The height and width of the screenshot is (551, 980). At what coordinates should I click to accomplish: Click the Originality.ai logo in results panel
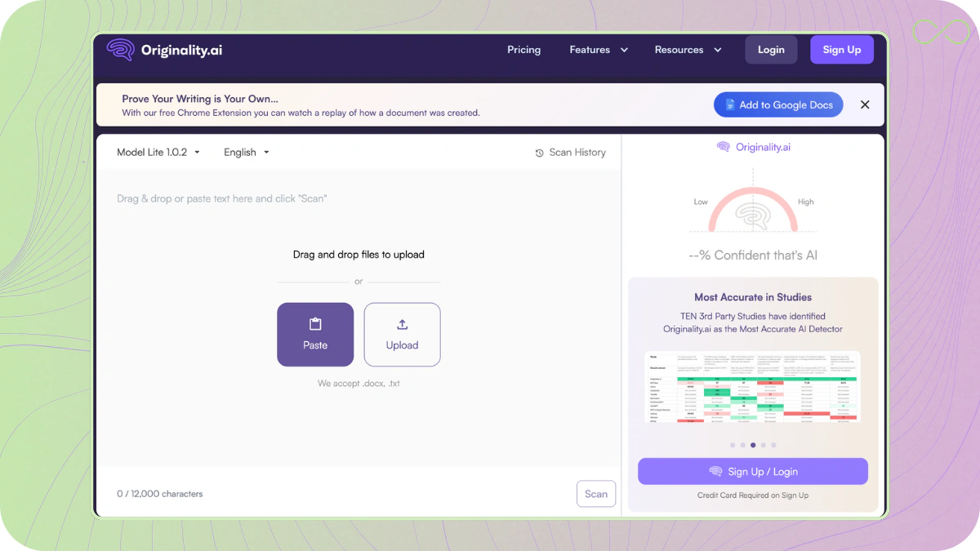753,147
